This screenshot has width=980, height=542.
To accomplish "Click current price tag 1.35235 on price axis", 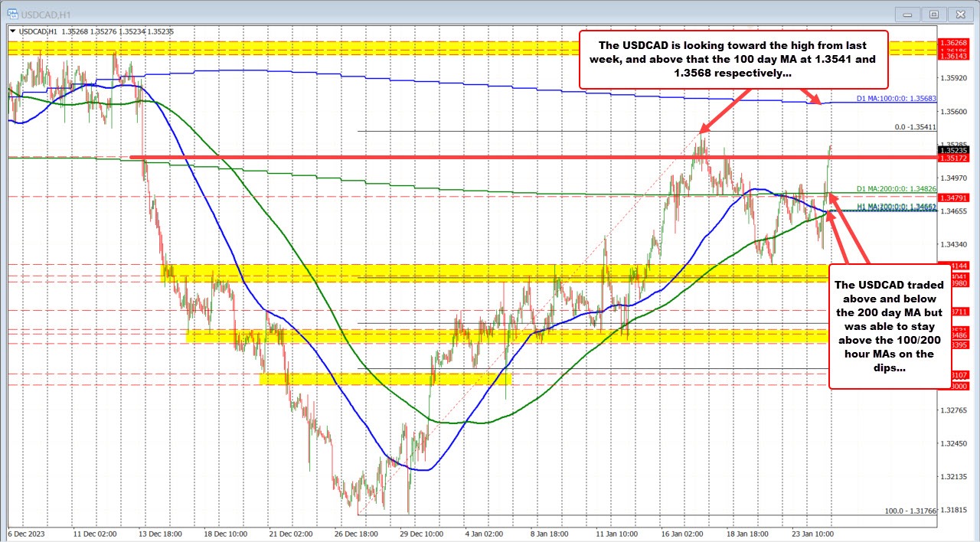I will [954, 151].
